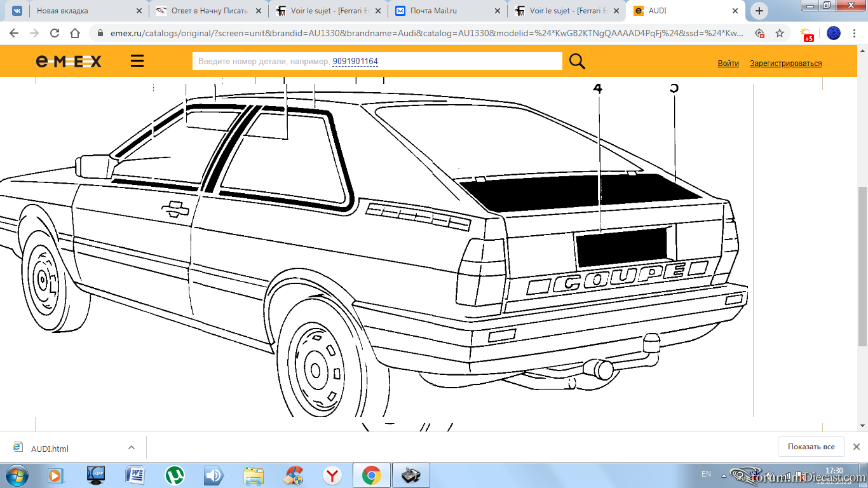Click callout number 4 on diagram
Image resolution: width=868 pixels, height=488 pixels.
point(597,88)
